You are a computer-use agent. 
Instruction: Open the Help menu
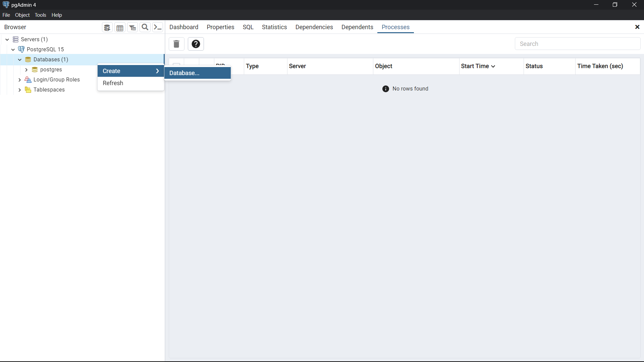(x=57, y=15)
